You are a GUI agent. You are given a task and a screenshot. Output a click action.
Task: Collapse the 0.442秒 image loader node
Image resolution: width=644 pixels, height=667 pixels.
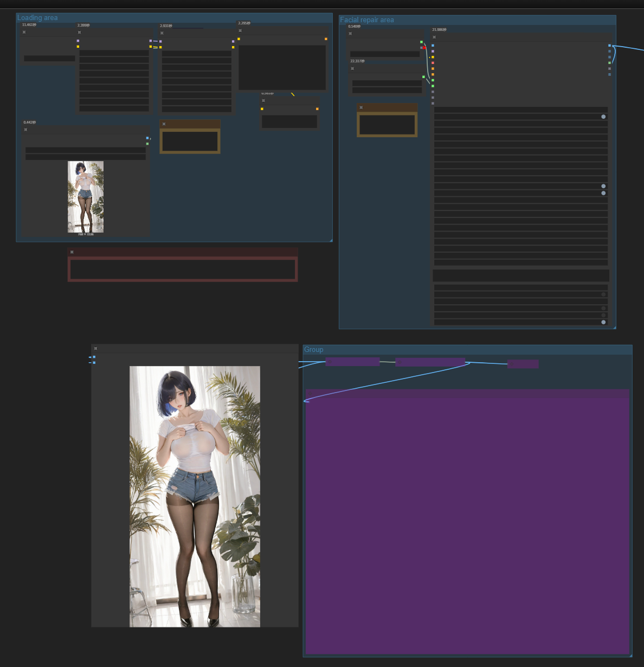coord(25,130)
